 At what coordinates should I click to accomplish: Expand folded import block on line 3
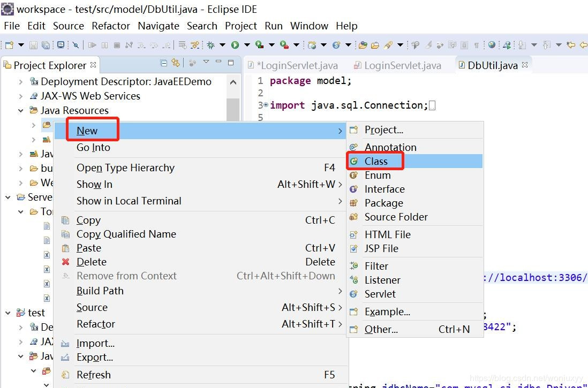pos(266,105)
